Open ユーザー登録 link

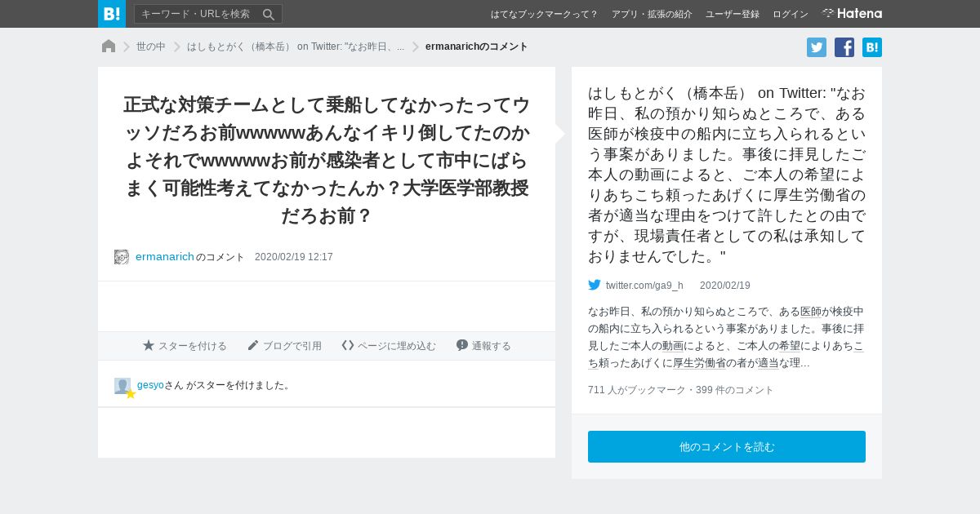pos(733,14)
